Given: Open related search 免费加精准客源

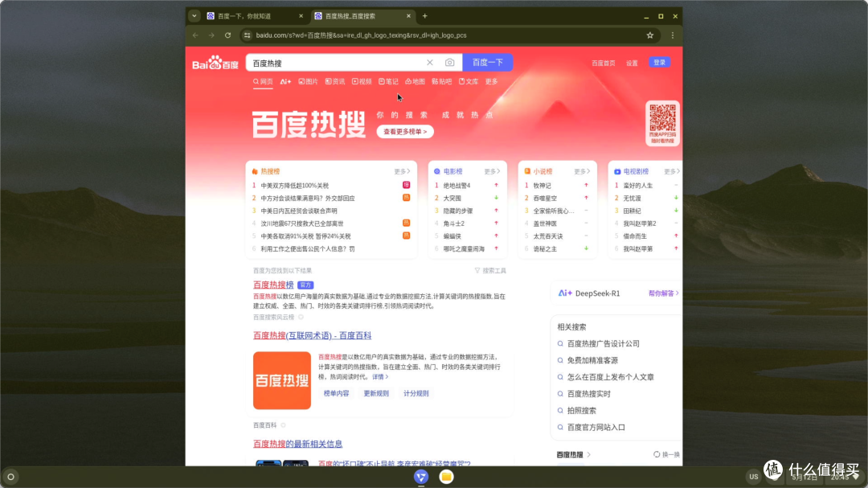Looking at the screenshot, I should tap(592, 361).
